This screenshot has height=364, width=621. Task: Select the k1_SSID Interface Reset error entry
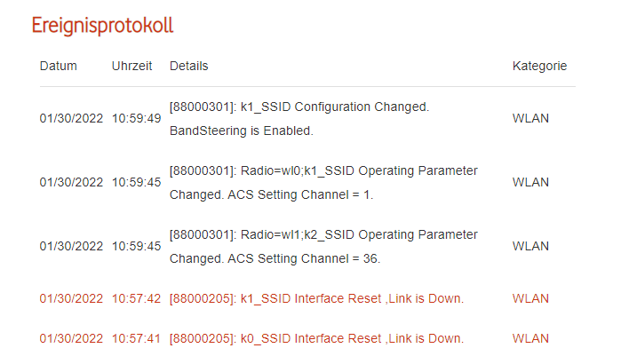tap(316, 298)
